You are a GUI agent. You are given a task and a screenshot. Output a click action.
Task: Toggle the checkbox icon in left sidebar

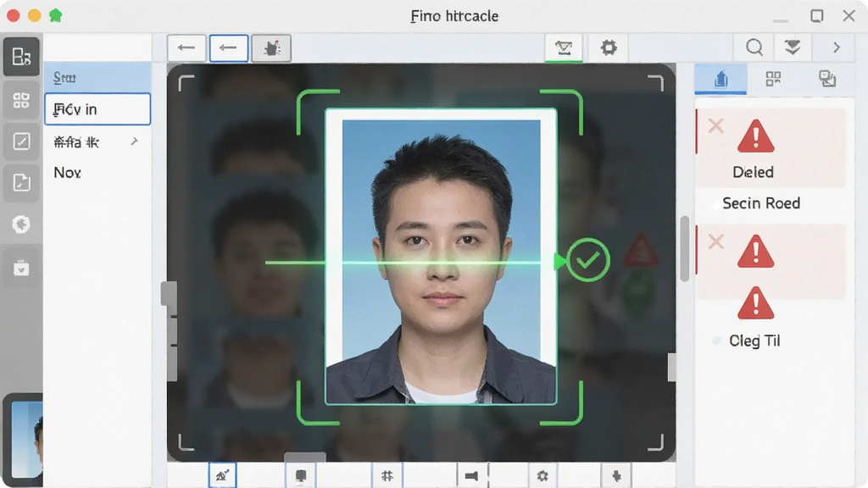click(21, 141)
